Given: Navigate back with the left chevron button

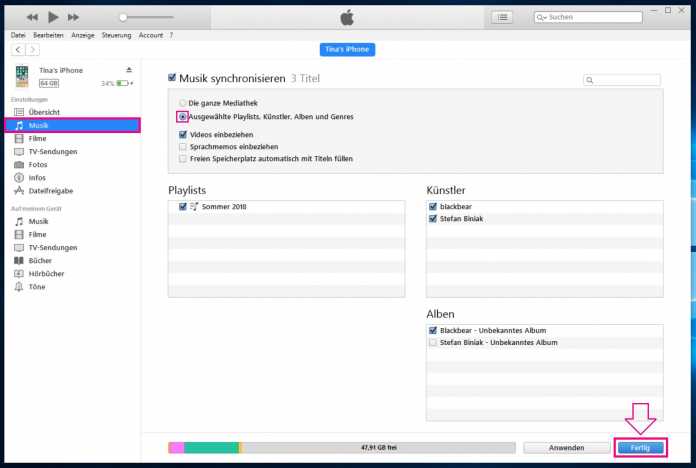Looking at the screenshot, I should point(18,49).
